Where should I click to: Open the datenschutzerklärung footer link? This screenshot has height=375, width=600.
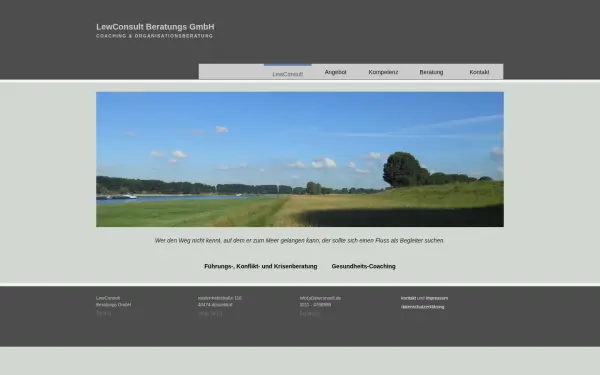[x=422, y=307]
